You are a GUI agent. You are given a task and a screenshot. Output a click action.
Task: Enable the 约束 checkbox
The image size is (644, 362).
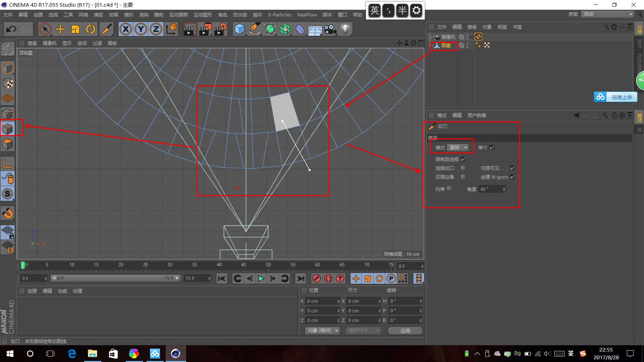pos(449,189)
